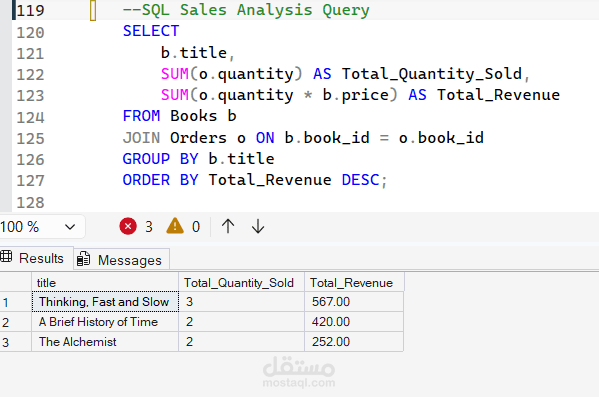The height and width of the screenshot is (397, 599).
Task: Click line number 119 in the gutter
Action: point(30,10)
